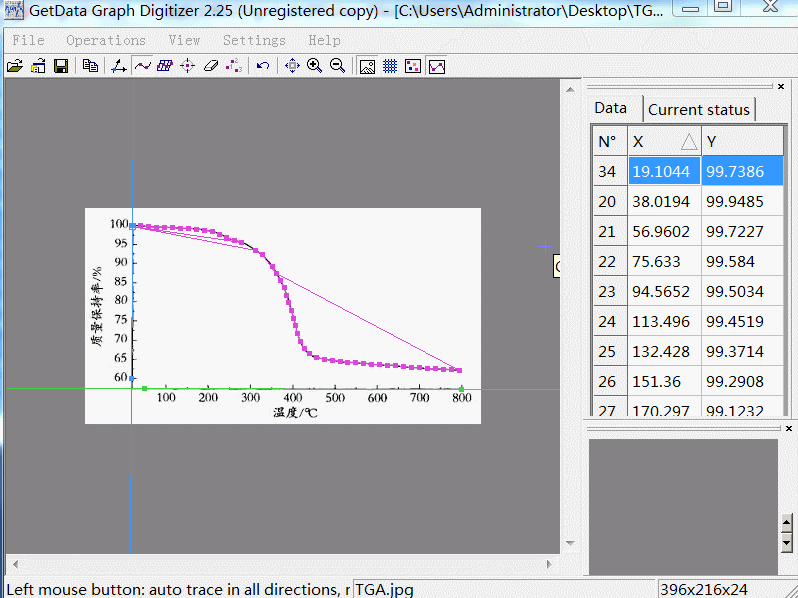Activate the auto trace lines tool
This screenshot has height=598, width=798.
click(141, 66)
